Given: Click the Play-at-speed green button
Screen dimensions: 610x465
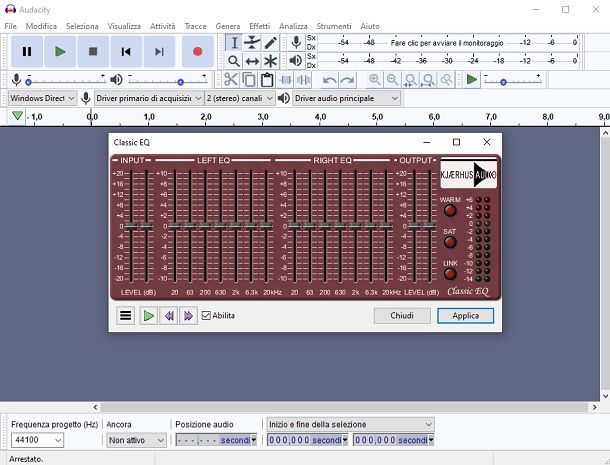Looking at the screenshot, I should [472, 80].
